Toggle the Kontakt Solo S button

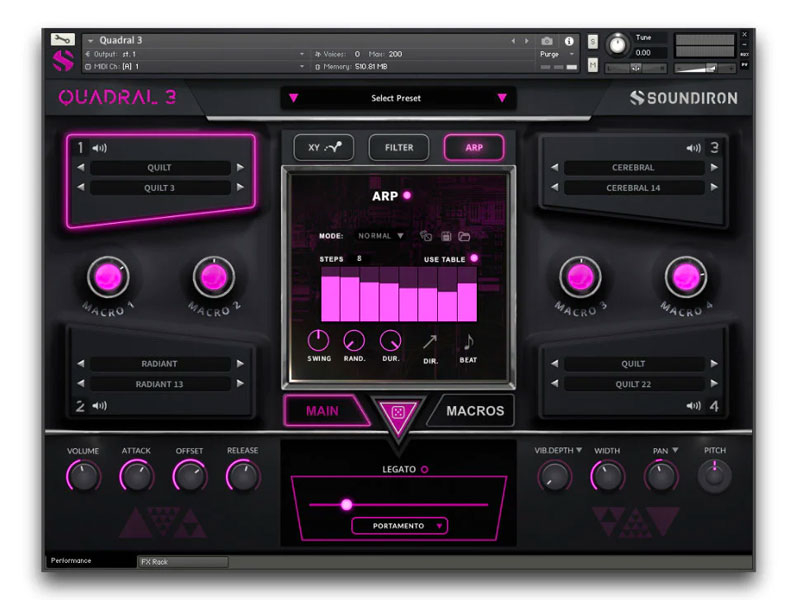(592, 41)
